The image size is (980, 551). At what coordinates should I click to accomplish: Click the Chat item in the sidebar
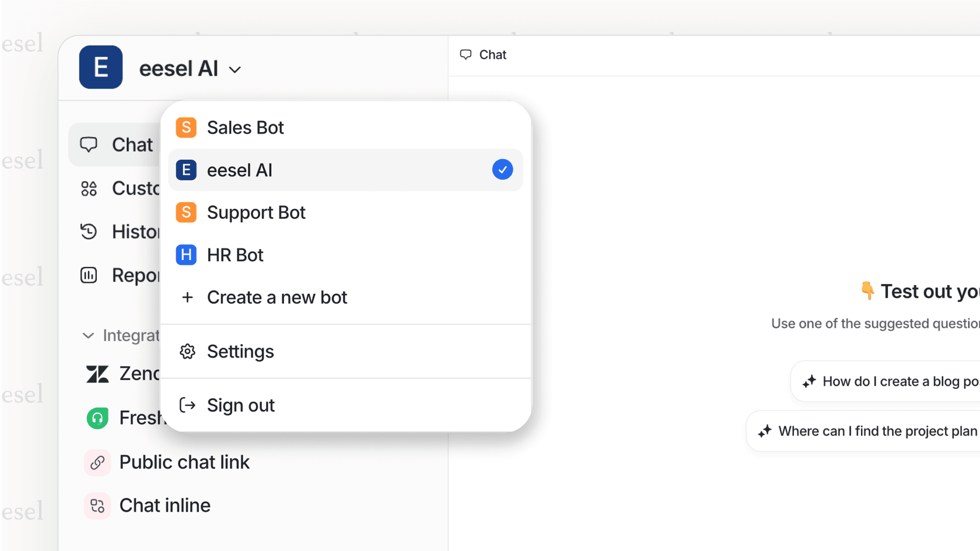pyautogui.click(x=132, y=144)
